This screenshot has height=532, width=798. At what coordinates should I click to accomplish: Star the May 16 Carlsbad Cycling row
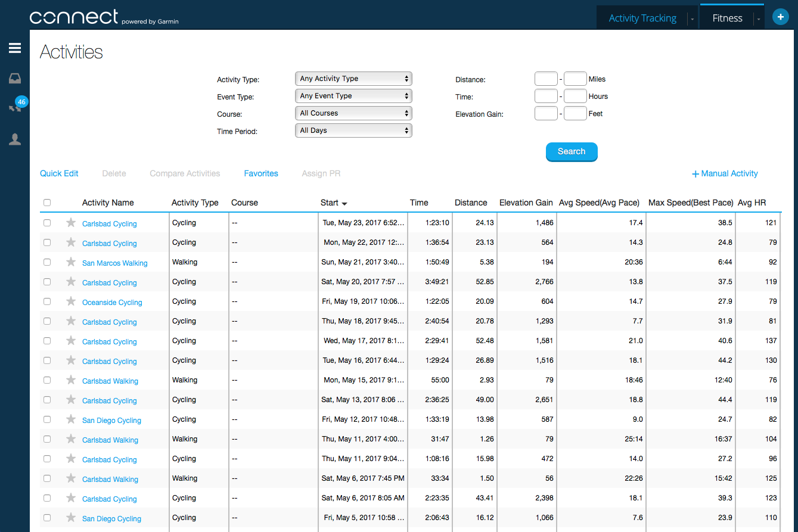pos(71,360)
